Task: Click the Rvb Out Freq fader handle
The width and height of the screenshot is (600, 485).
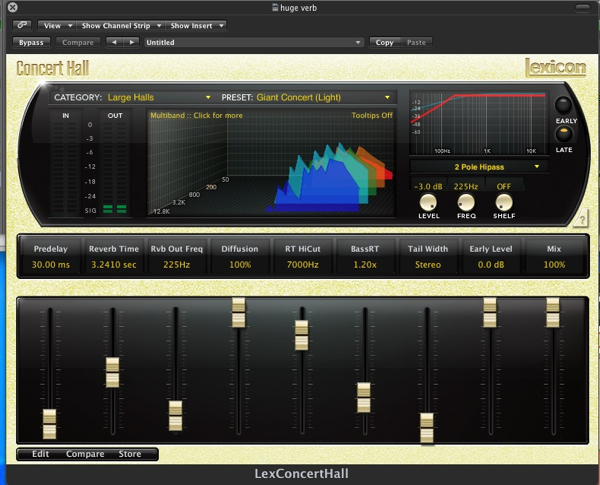Action: tap(175, 416)
